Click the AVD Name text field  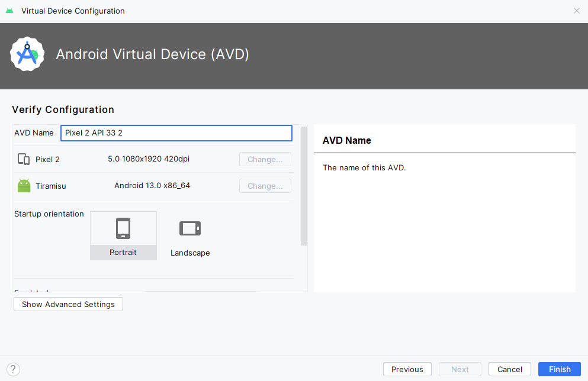(x=176, y=133)
